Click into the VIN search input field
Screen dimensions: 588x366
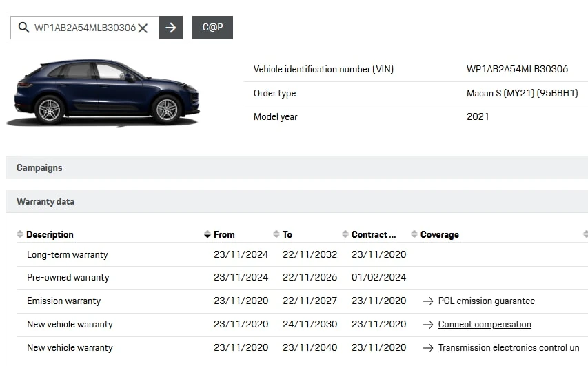pyautogui.click(x=85, y=28)
